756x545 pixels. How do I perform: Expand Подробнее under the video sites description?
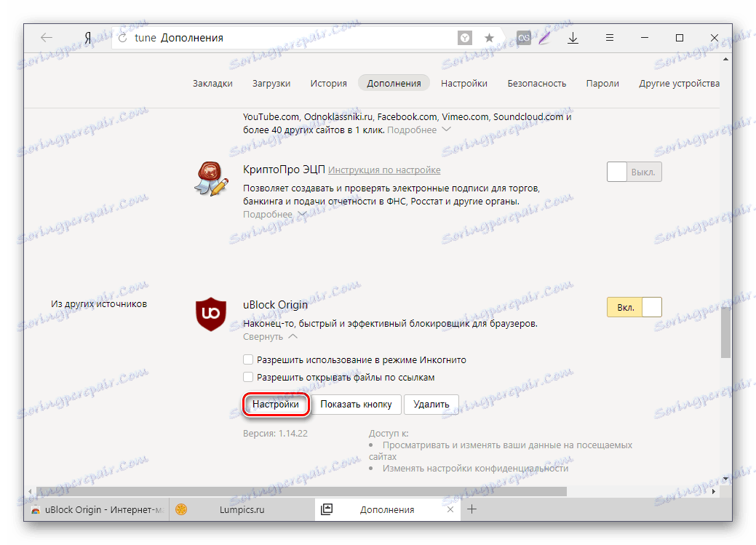click(x=418, y=130)
